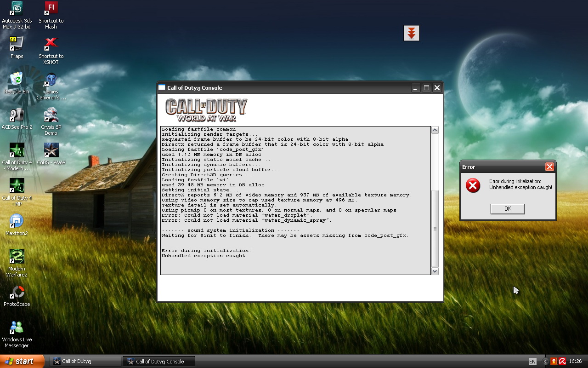Screen dimensions: 588x368
Task: Minimize the Call of Duty Console window
Action: [x=416, y=88]
